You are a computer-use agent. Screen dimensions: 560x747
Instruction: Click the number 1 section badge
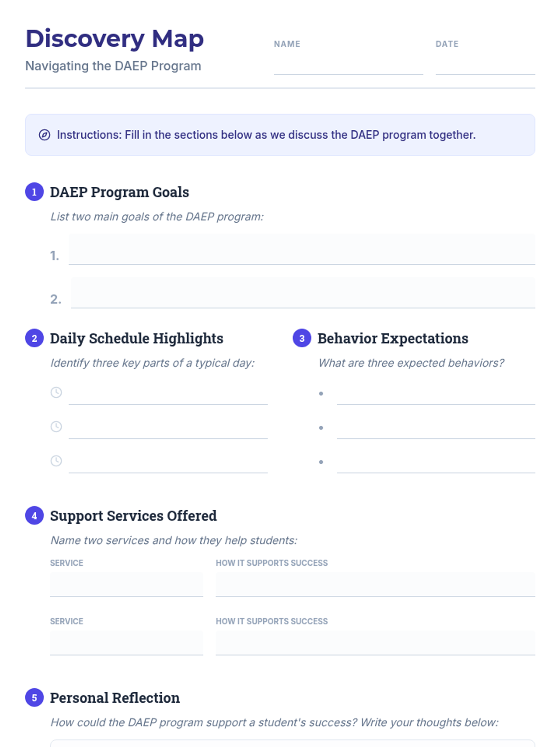pyautogui.click(x=34, y=192)
